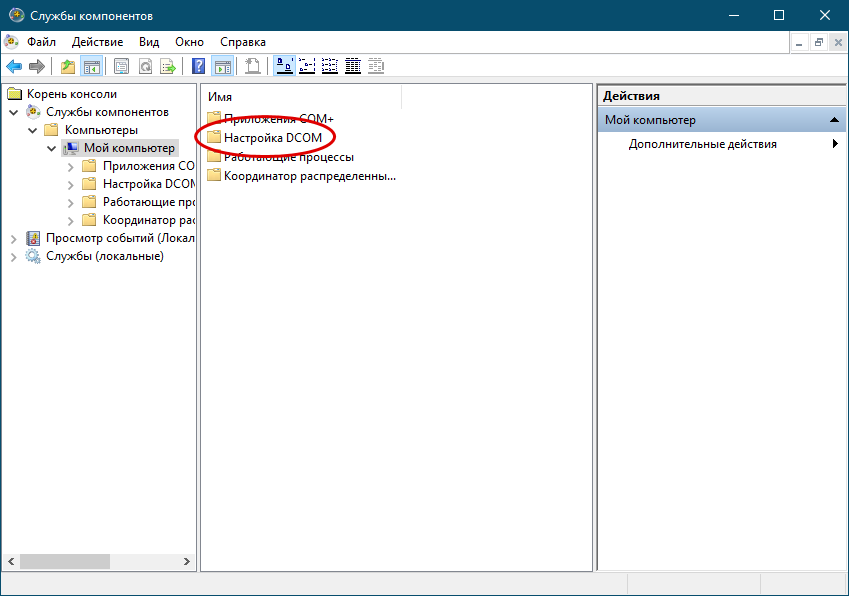Switch to Details view icon
This screenshot has height=596, width=849.
(x=353, y=66)
